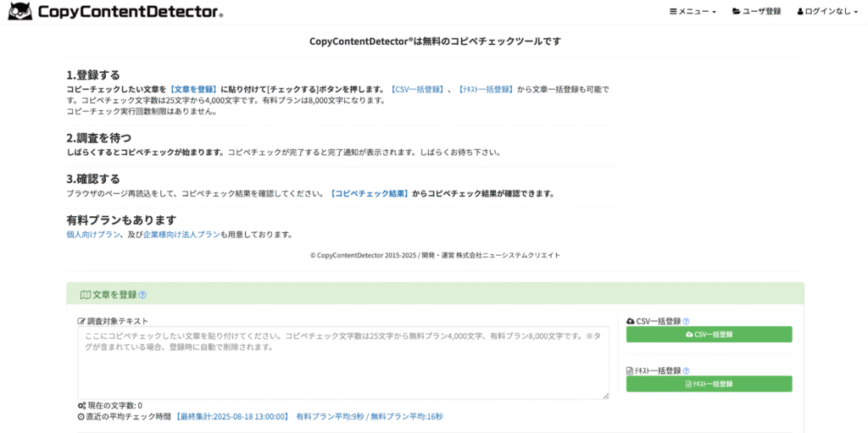Viewport: 868px width, 433px height.
Task: Click the copyright footer text line
Action: coord(435,255)
